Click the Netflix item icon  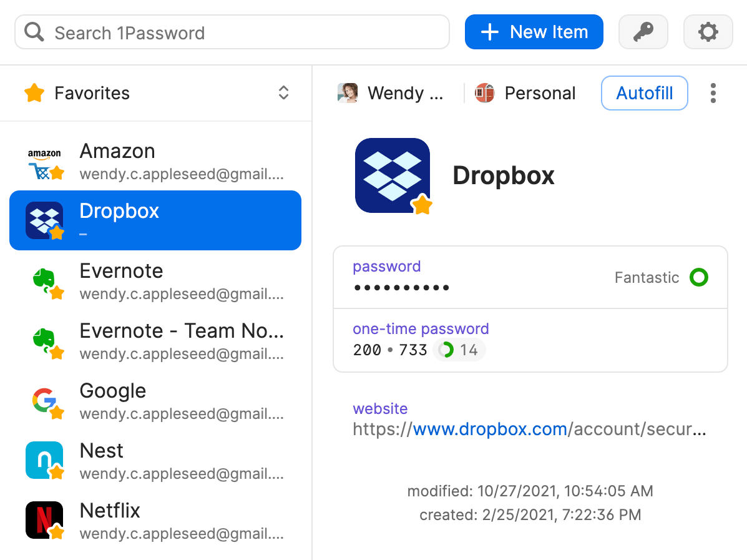pos(44,521)
